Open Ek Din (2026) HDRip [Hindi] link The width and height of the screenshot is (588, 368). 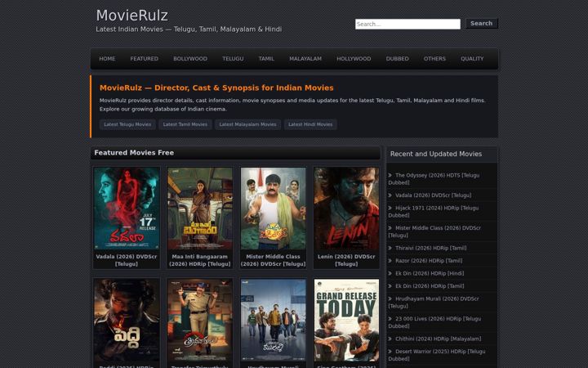pos(430,273)
